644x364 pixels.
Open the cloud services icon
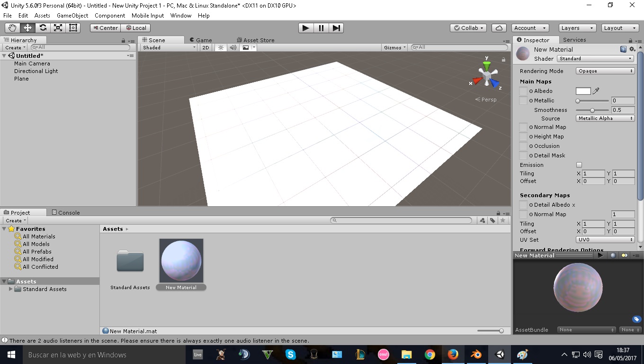500,28
